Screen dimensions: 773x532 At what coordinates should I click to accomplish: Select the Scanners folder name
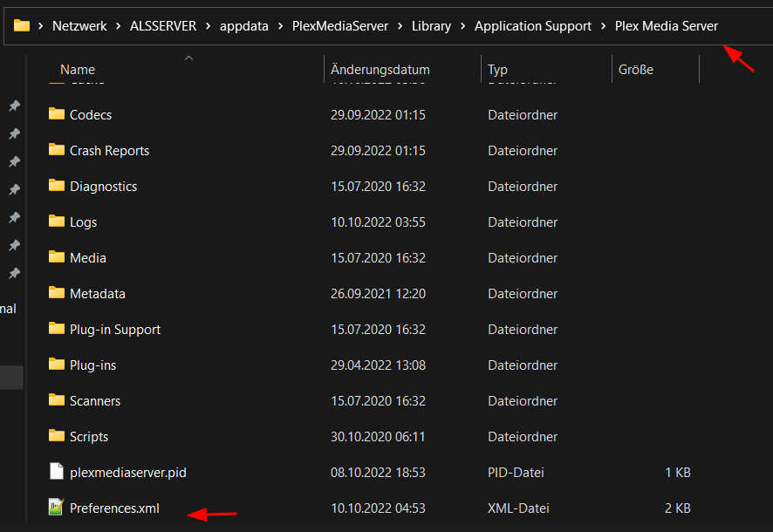(x=94, y=401)
